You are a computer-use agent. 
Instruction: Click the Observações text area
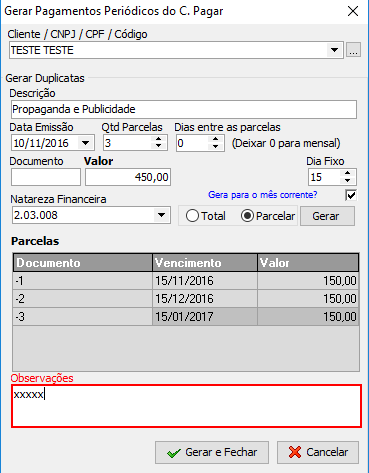(186, 406)
